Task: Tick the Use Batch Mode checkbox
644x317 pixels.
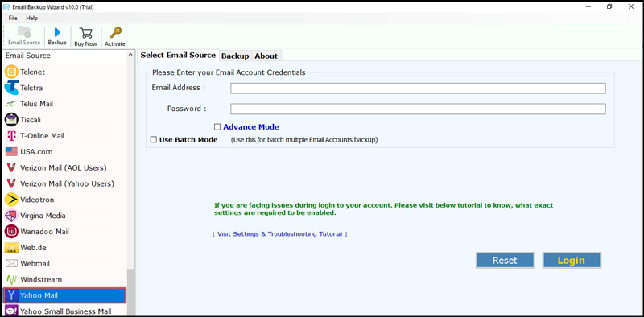Action: click(154, 140)
